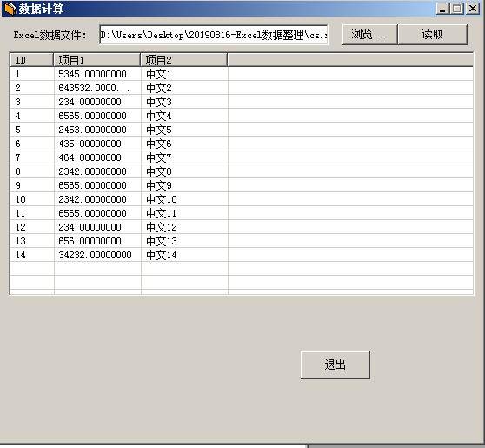
Task: Close the 数据计算 window
Action: pyautogui.click(x=473, y=9)
